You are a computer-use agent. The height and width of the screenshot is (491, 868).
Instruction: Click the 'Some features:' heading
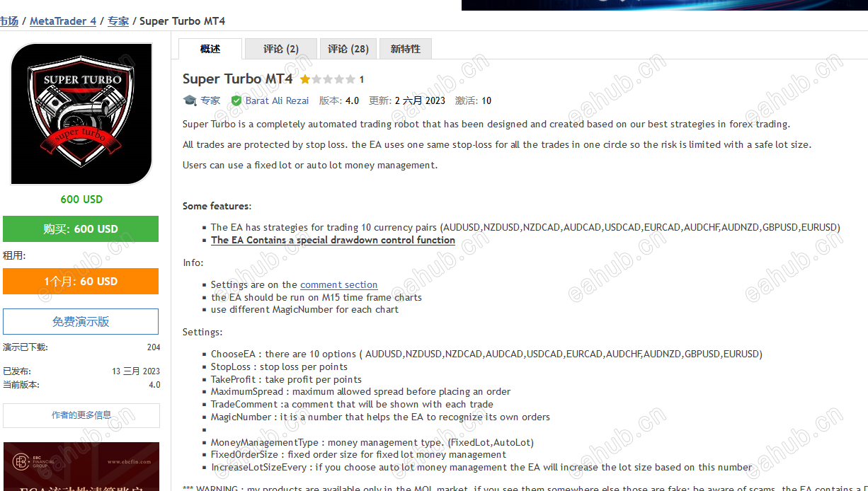coord(217,207)
